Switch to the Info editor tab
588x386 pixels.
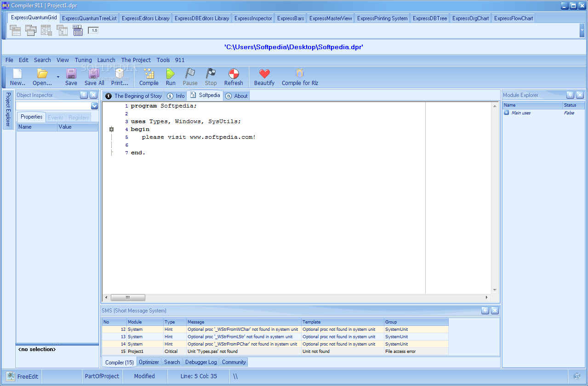tap(176, 96)
